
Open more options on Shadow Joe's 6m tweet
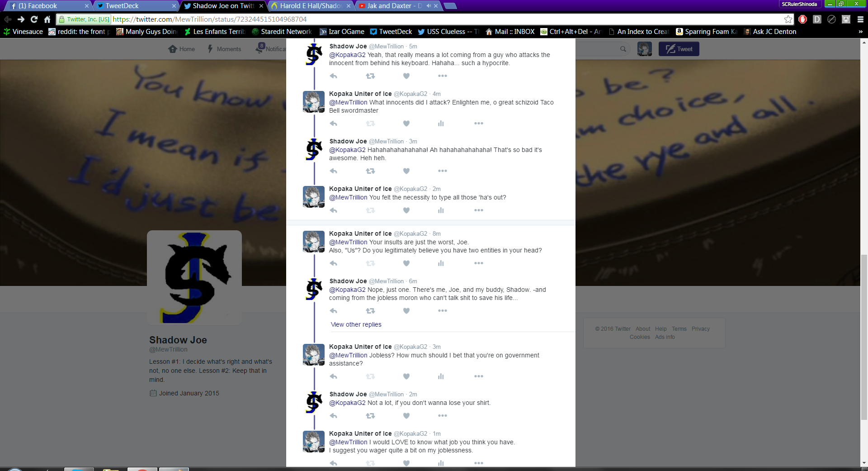pos(443,311)
